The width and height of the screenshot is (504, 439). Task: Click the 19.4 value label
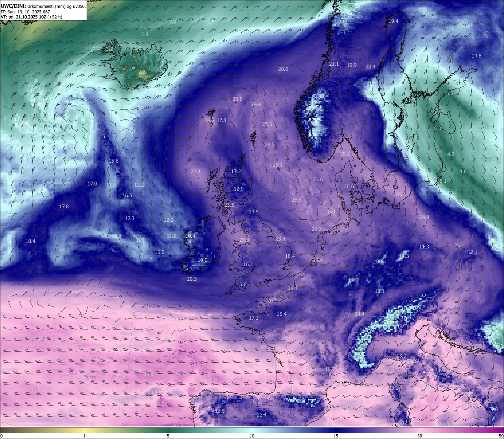click(393, 21)
